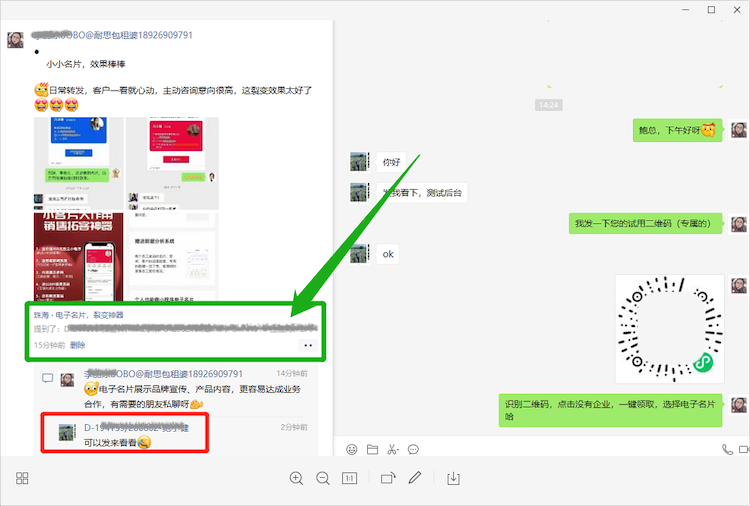Click the comment bubble icon beside comments
The image size is (750, 506).
tap(47, 378)
